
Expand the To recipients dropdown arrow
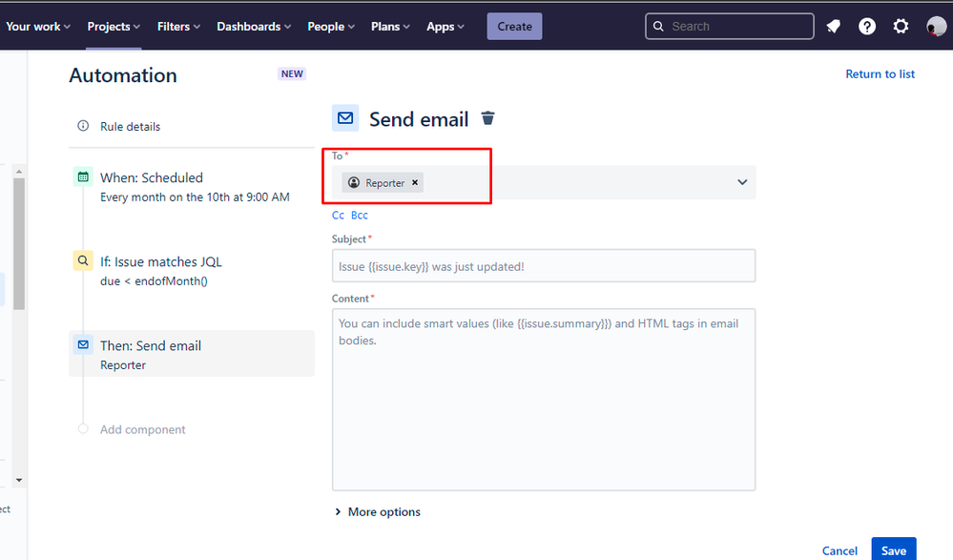click(742, 182)
